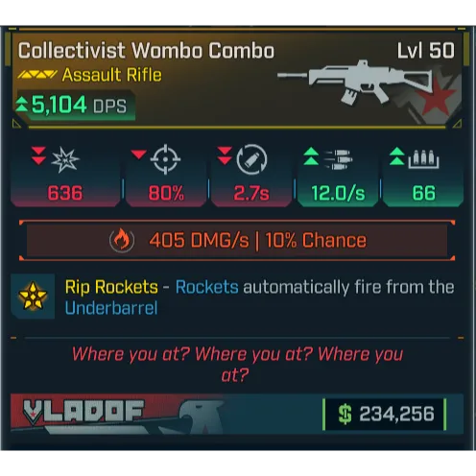Click the 234,256 price value
The image size is (476, 476).
(x=396, y=414)
